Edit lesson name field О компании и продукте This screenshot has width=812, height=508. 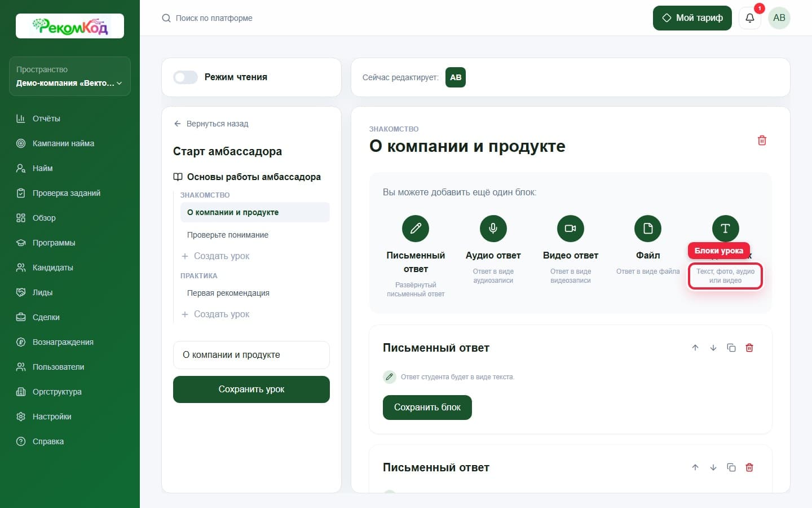tap(251, 355)
